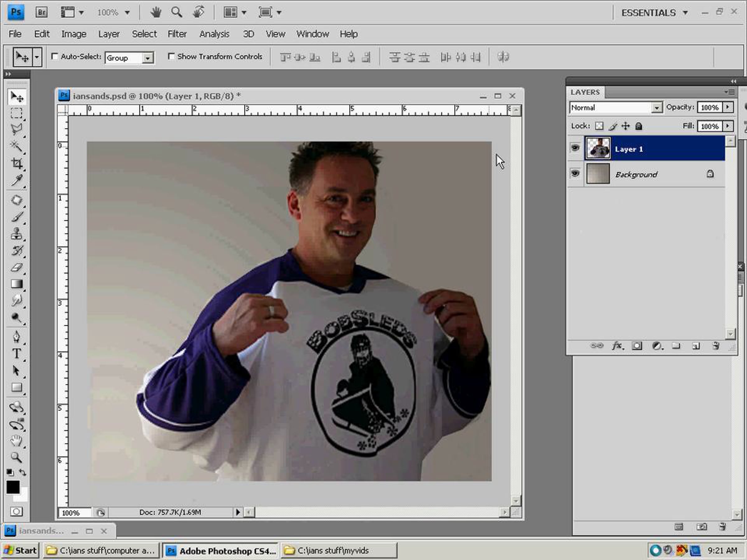Viewport: 747px width, 560px height.
Task: Toggle lock image pixels
Action: point(613,126)
